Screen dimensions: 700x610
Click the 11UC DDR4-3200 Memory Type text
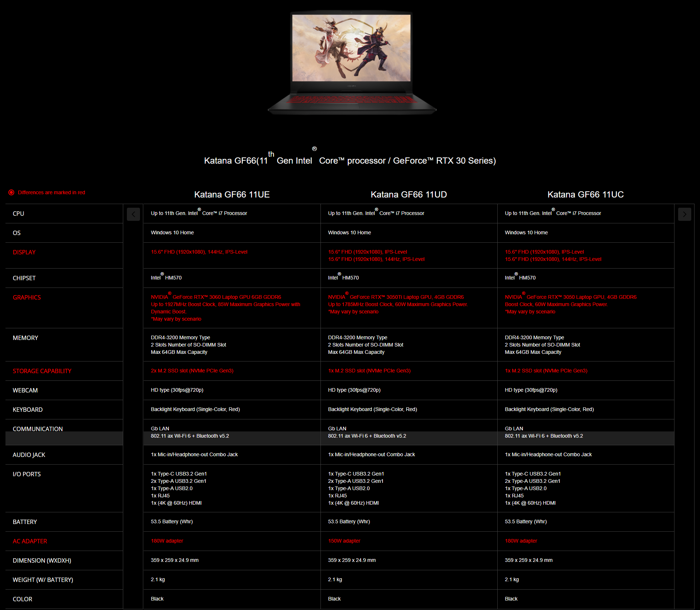click(x=534, y=337)
